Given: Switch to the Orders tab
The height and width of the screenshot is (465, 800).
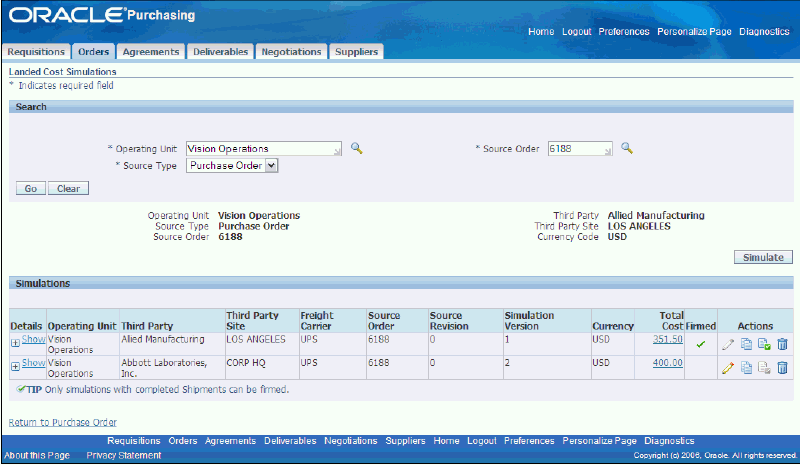Looking at the screenshot, I should pyautogui.click(x=93, y=52).
